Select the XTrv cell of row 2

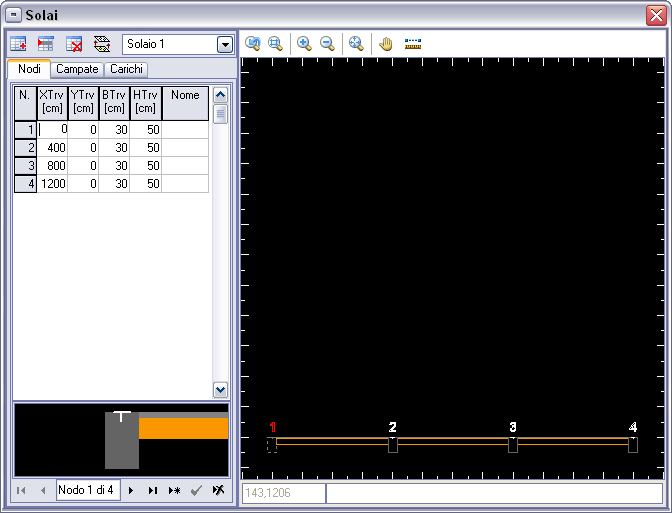click(x=52, y=147)
